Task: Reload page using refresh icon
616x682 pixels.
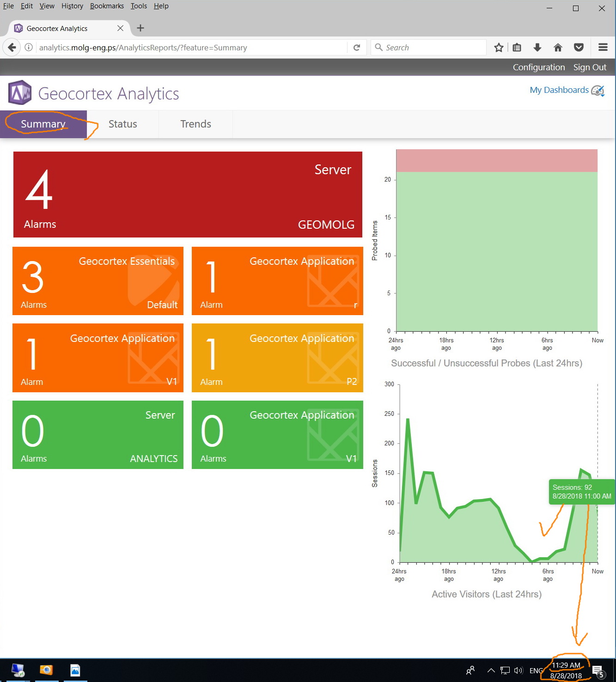Action: 357,48
